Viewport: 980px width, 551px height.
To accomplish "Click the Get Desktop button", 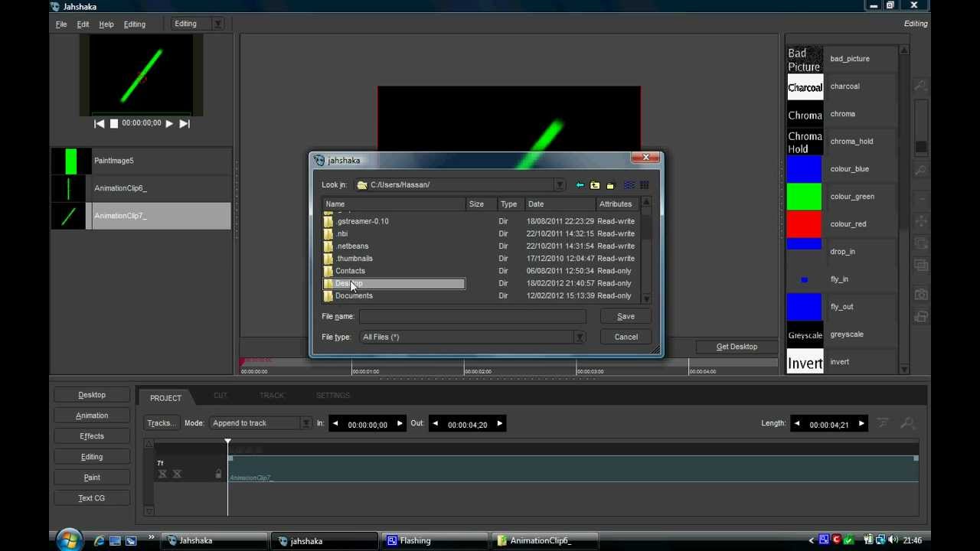I will [x=737, y=347].
